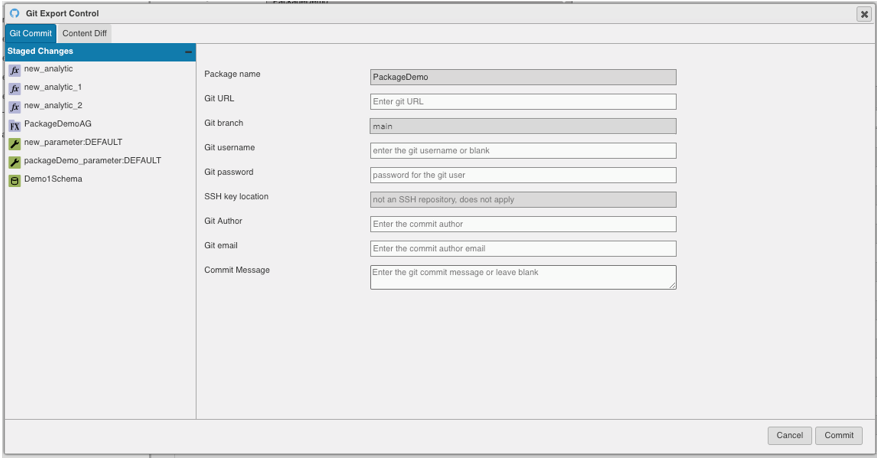Click the Git branch label

(224, 123)
